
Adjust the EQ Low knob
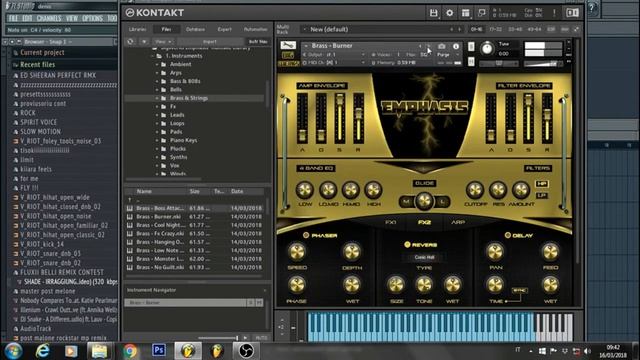[x=304, y=190]
